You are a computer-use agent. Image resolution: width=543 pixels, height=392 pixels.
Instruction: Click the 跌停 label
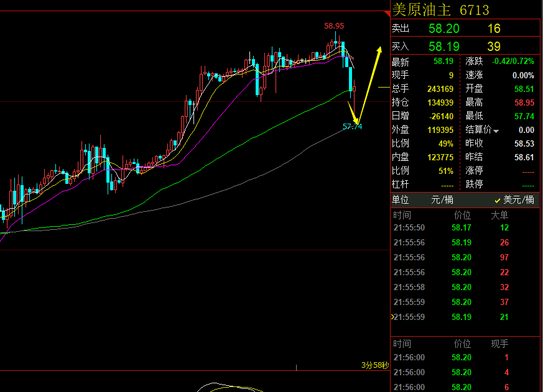pyautogui.click(x=474, y=184)
